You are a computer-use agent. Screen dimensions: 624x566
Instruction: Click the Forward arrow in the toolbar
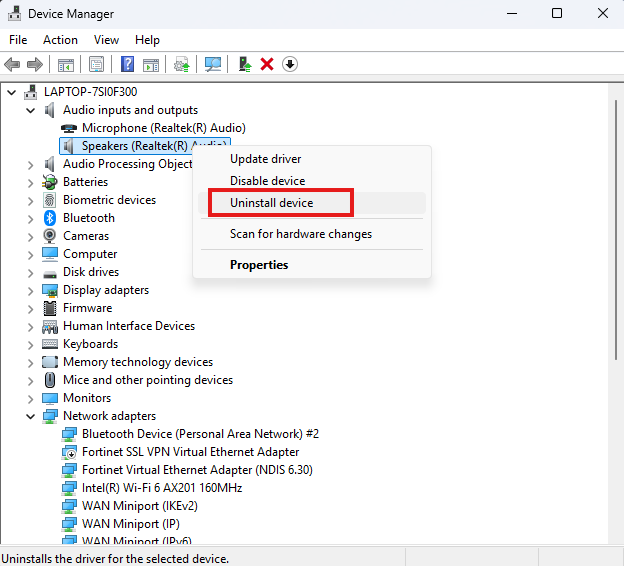tap(35, 64)
